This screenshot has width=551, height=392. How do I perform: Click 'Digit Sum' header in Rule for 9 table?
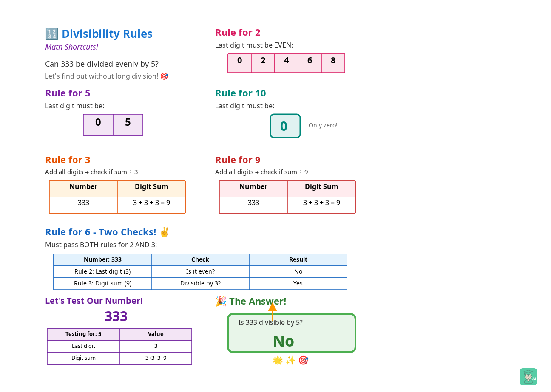(x=321, y=189)
